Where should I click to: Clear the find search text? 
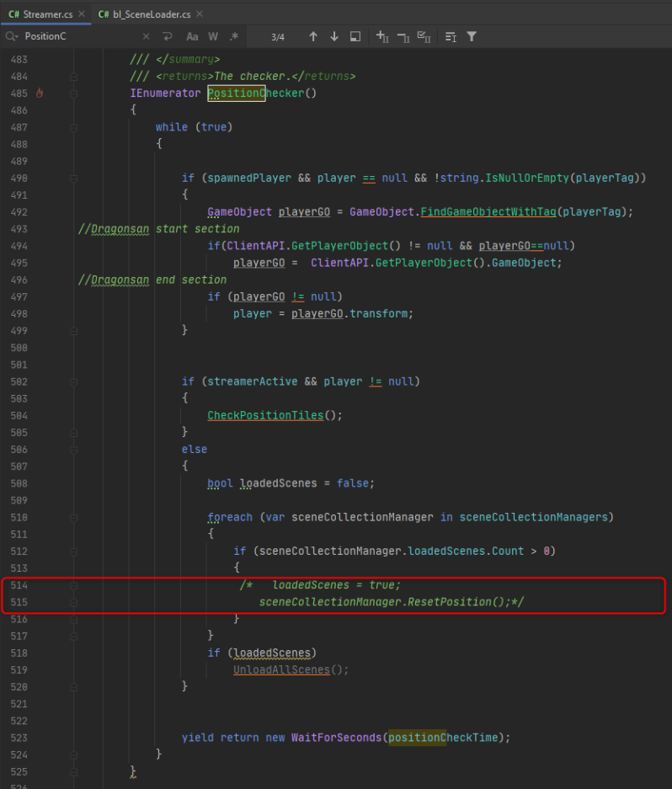(146, 37)
